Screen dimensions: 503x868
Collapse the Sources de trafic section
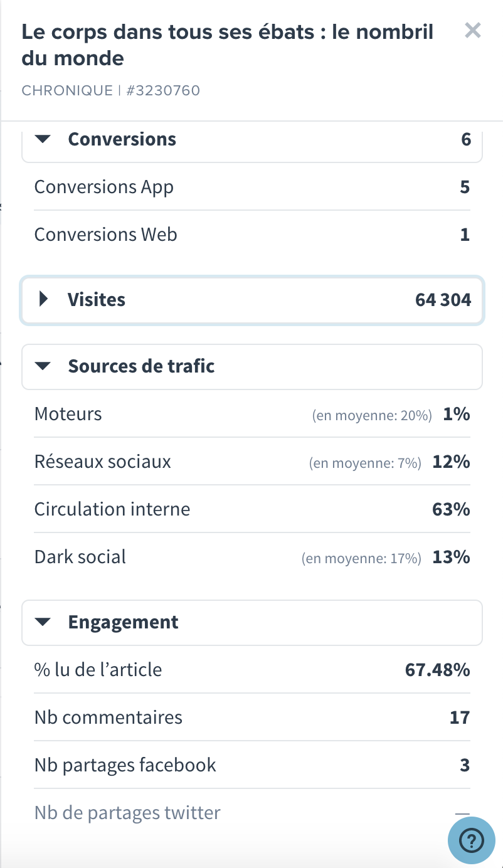tap(252, 367)
